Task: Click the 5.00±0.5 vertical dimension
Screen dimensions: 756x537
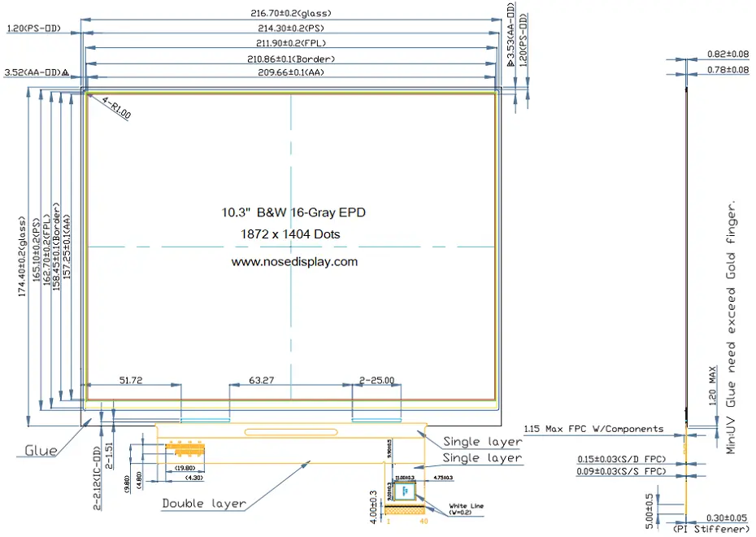Action: coord(650,511)
